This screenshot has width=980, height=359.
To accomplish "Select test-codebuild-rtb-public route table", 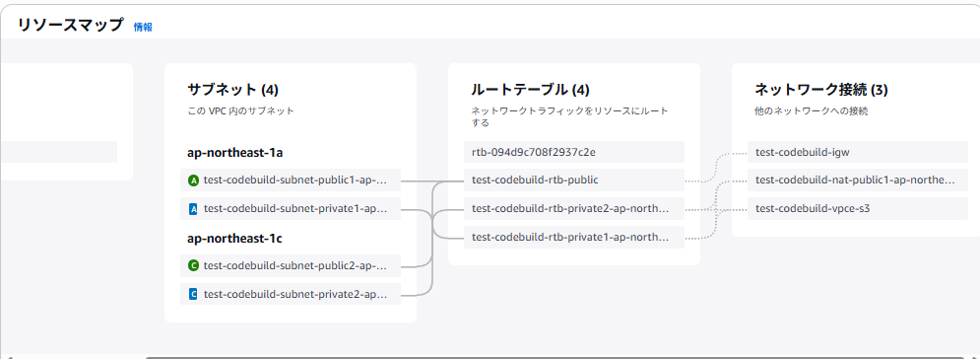I will pyautogui.click(x=574, y=180).
